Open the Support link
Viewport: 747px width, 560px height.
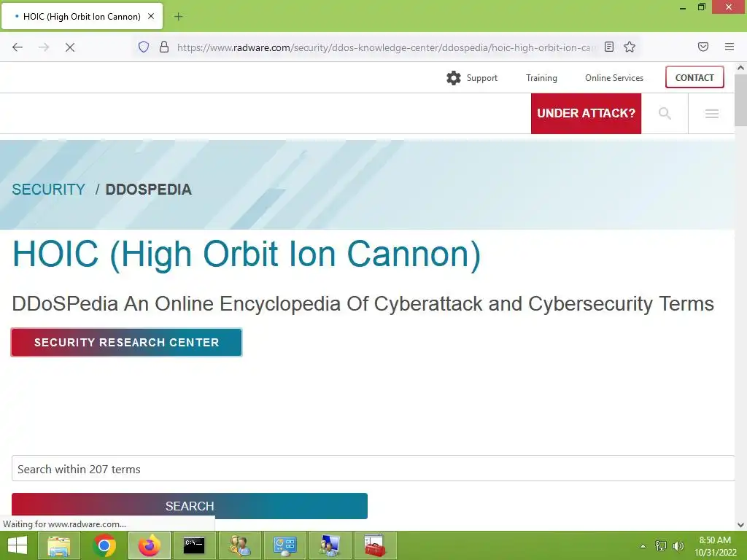[481, 78]
